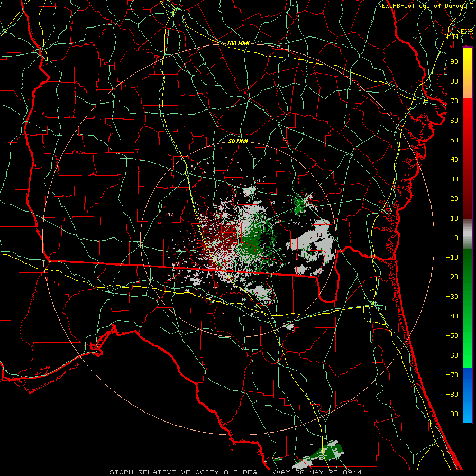Click the -80 value on the velocity scale
The height and width of the screenshot is (476, 476).
(x=452, y=395)
